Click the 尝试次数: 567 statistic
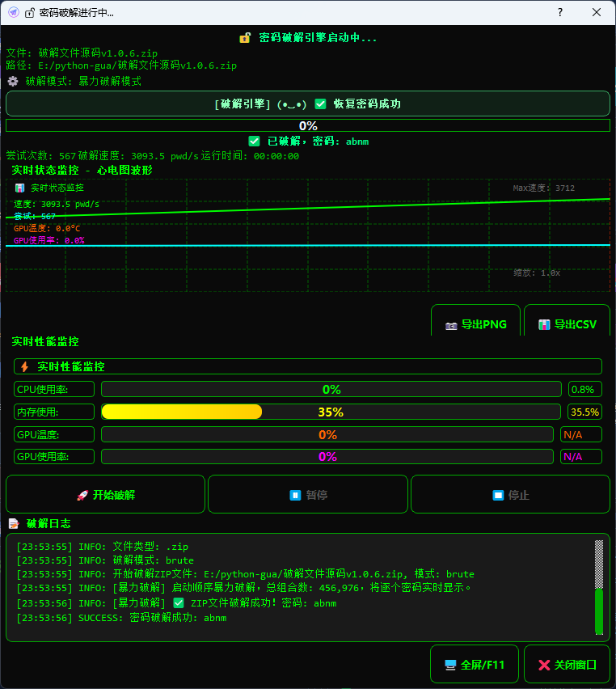616x689 pixels. pyautogui.click(x=41, y=156)
